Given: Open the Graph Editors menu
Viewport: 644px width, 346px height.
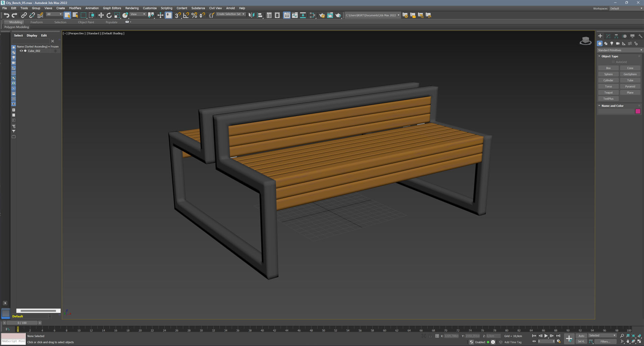Looking at the screenshot, I should [x=112, y=8].
